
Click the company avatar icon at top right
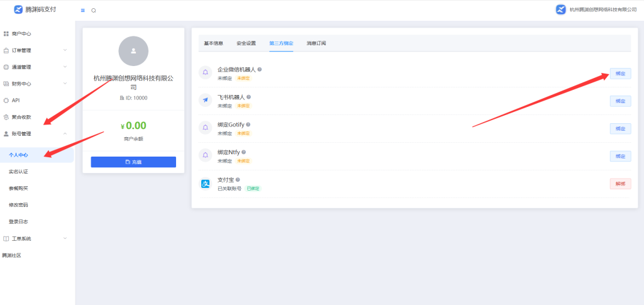pos(561,9)
